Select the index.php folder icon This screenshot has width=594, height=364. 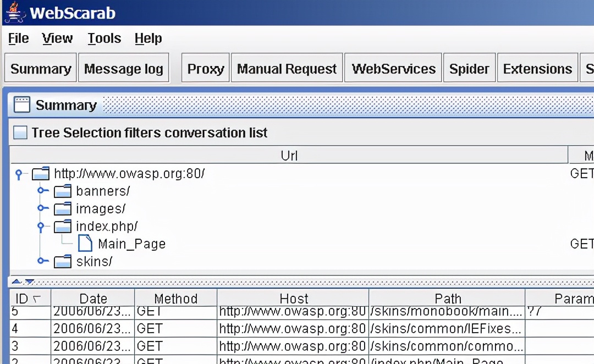coord(63,226)
